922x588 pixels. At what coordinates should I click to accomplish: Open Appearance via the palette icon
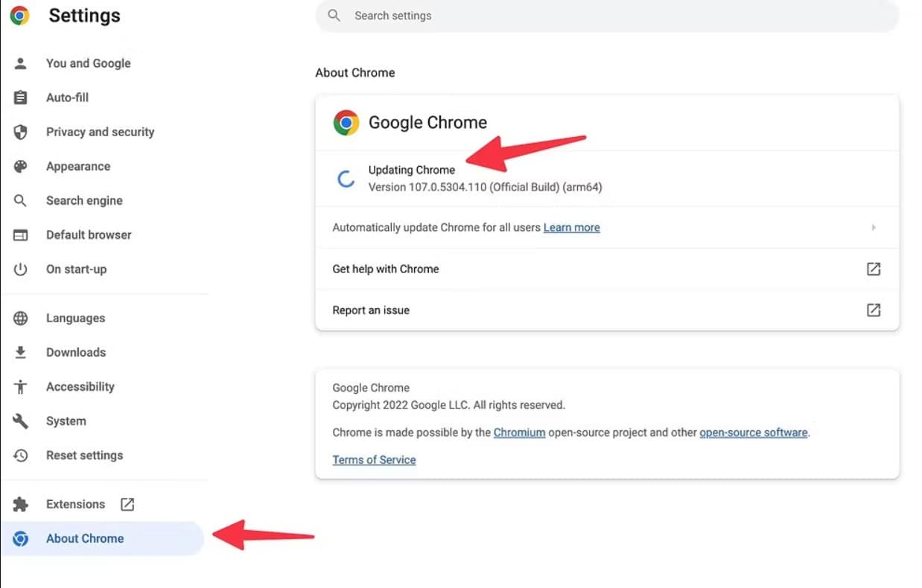point(21,166)
